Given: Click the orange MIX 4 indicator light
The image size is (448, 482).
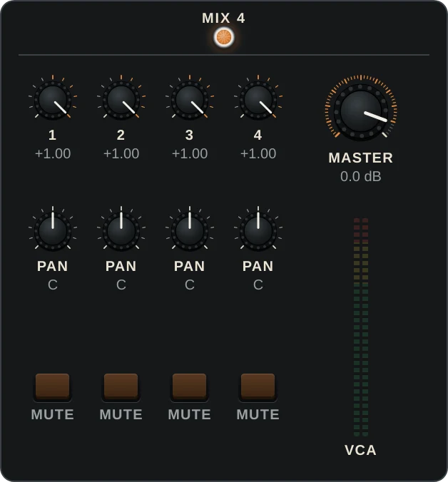Looking at the screenshot, I should click(224, 37).
